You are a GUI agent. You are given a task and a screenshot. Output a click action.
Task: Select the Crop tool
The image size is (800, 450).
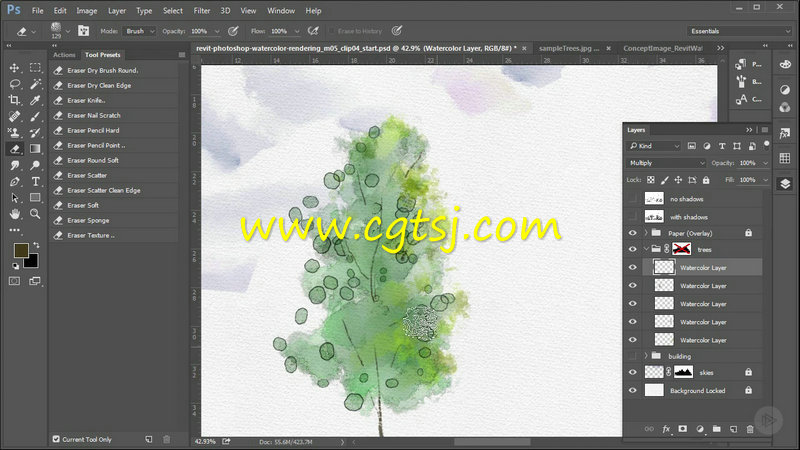14,100
